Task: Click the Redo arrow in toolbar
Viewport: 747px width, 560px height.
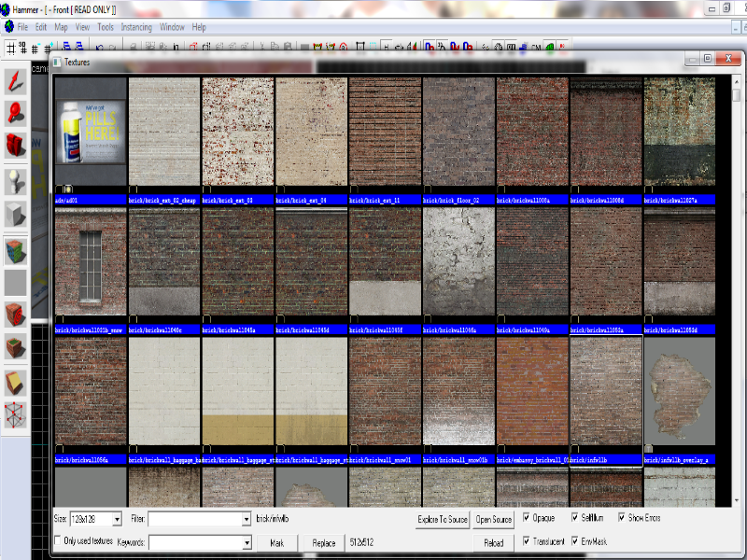Action: click(x=112, y=48)
